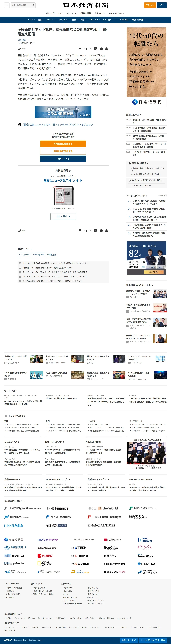Click お問い合わせ button in footer
The height and width of the screenshot is (644, 171).
(129, 640)
